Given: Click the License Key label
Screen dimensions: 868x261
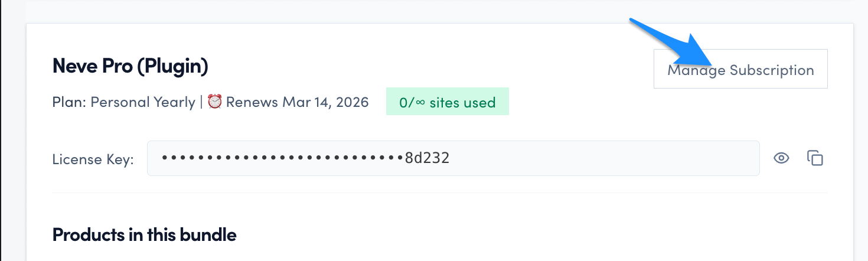Looking at the screenshot, I should pyautogui.click(x=93, y=159).
